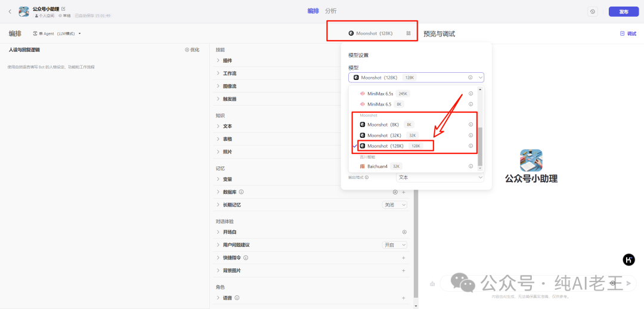Screen dimensions: 644x309
Task: Click the 公众号小助理 bot avatar in header
Action: pyautogui.click(x=23, y=11)
